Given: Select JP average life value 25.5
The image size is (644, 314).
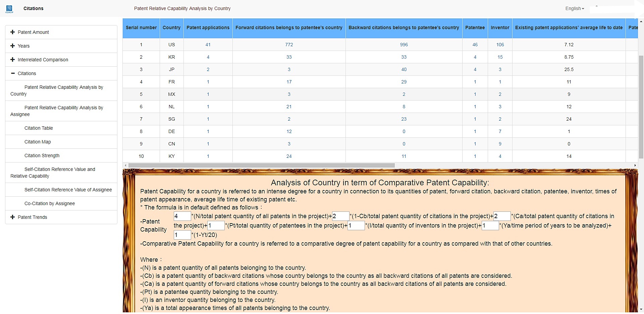Looking at the screenshot, I should click(569, 69).
